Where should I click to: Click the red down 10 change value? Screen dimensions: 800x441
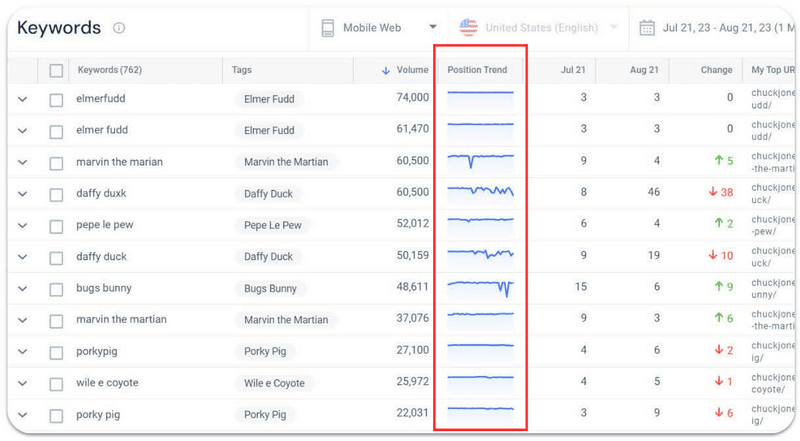pyautogui.click(x=721, y=255)
